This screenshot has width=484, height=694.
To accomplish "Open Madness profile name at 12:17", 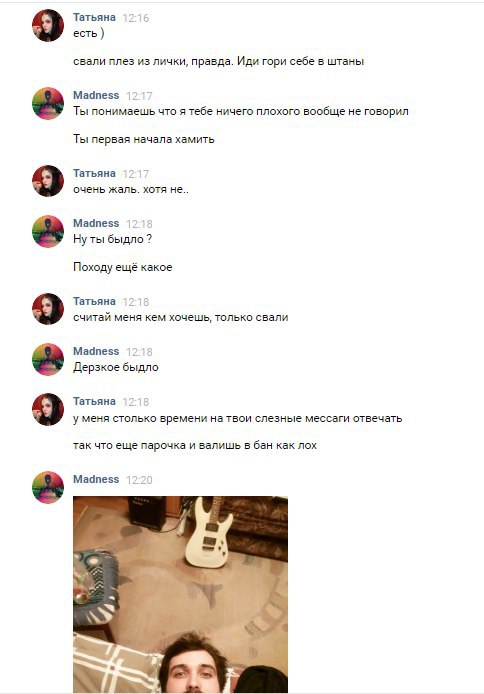I will coord(96,95).
